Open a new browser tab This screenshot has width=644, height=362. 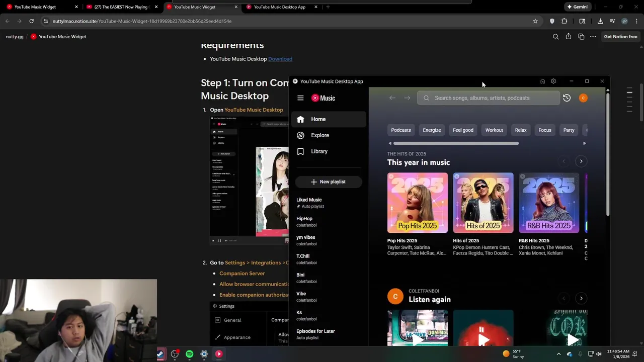[328, 7]
